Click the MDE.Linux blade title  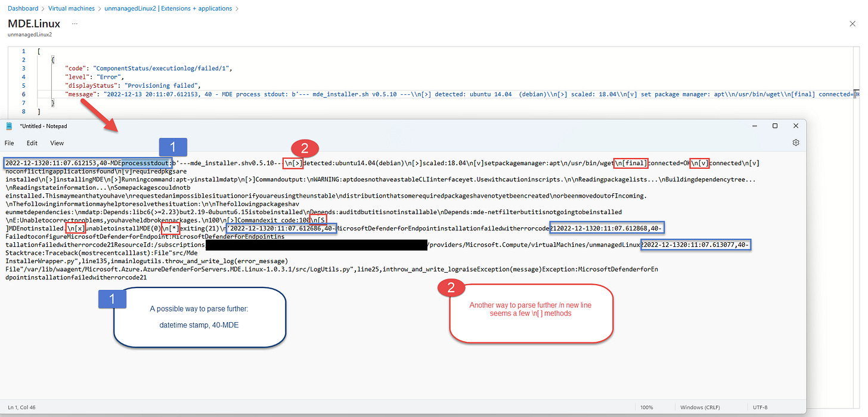(x=33, y=24)
